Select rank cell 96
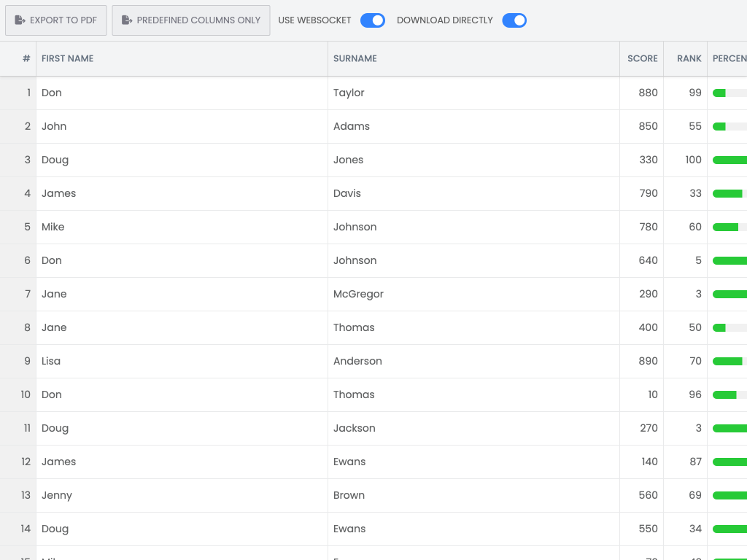This screenshot has width=747, height=560. [x=685, y=394]
